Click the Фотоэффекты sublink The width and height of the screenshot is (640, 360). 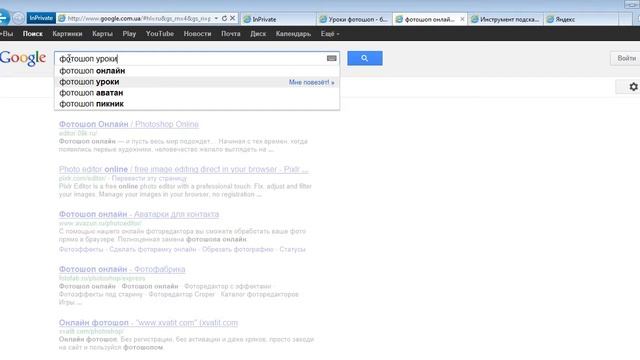click(x=81, y=249)
